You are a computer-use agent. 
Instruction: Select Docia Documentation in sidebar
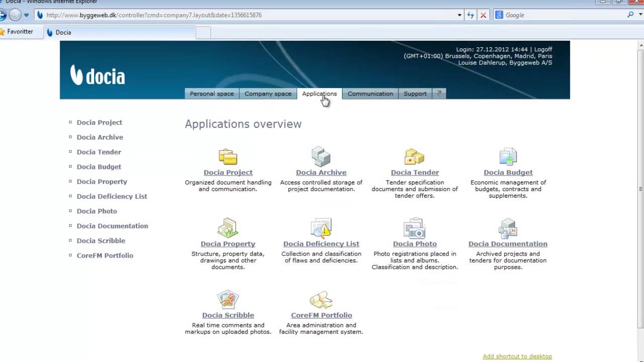pyautogui.click(x=112, y=226)
